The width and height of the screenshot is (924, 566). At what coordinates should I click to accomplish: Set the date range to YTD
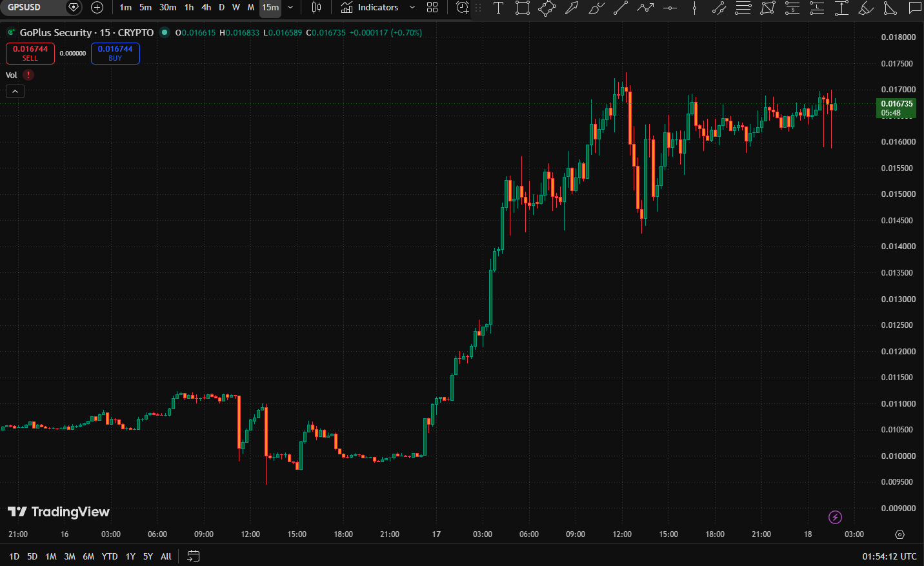(x=110, y=556)
